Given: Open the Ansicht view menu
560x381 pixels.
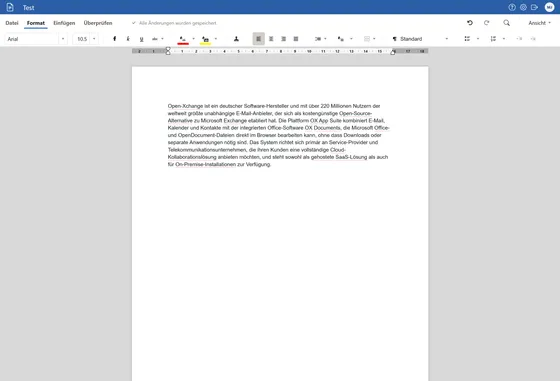Looking at the screenshot, I should (x=540, y=23).
